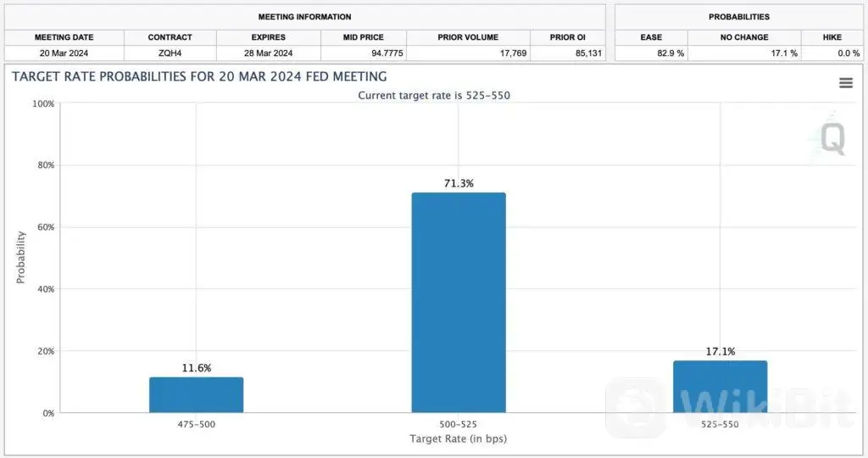This screenshot has height=458, width=868.
Task: Click the PRIOR VOLUME column header
Action: coord(468,37)
